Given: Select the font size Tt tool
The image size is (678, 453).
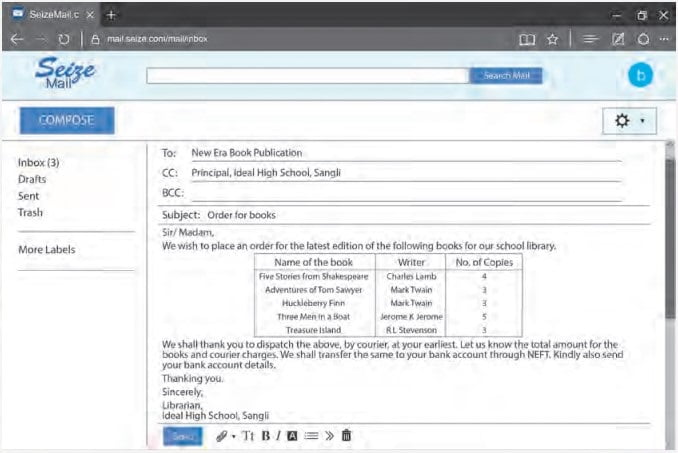Looking at the screenshot, I should [248, 436].
